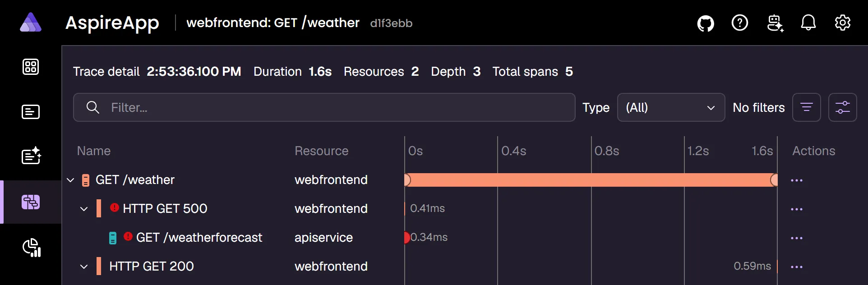Click the 0.8s timeline tick label
This screenshot has height=285, width=868.
[x=607, y=151]
